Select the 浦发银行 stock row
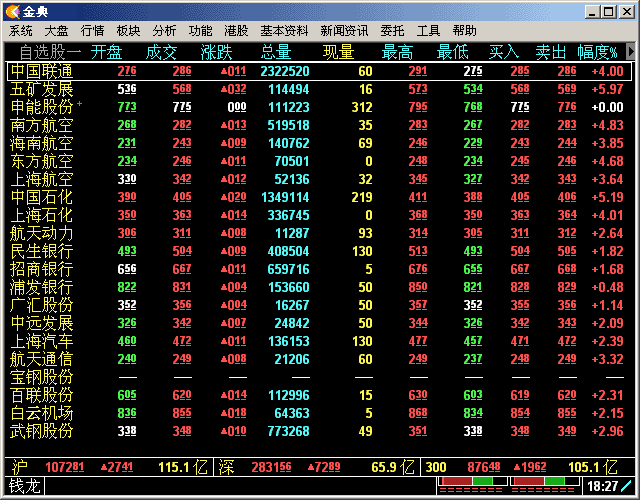The image size is (640, 500). click(x=319, y=287)
